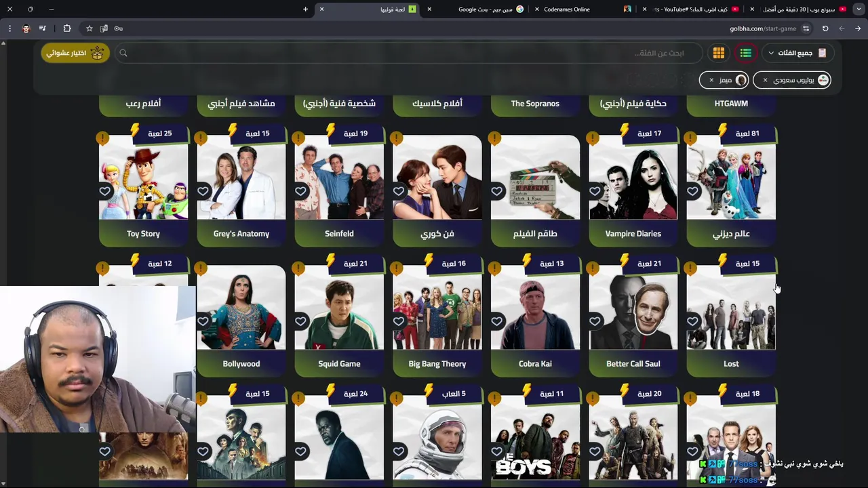Click warning badge on Toy Story card

click(x=102, y=138)
